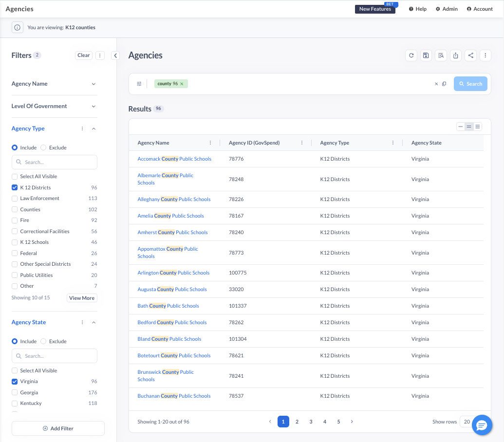Viewport: 504px width, 442px height.
Task: Open the Admin menu
Action: click(447, 9)
